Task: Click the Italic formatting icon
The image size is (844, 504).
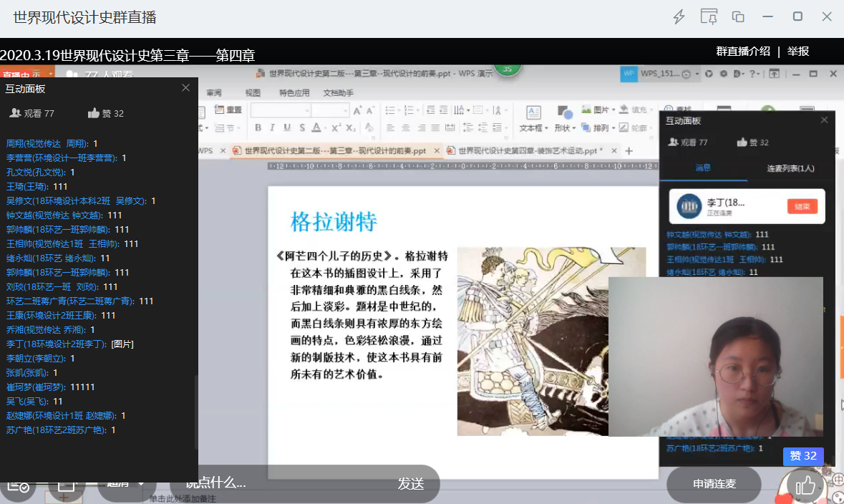Action: click(x=272, y=127)
